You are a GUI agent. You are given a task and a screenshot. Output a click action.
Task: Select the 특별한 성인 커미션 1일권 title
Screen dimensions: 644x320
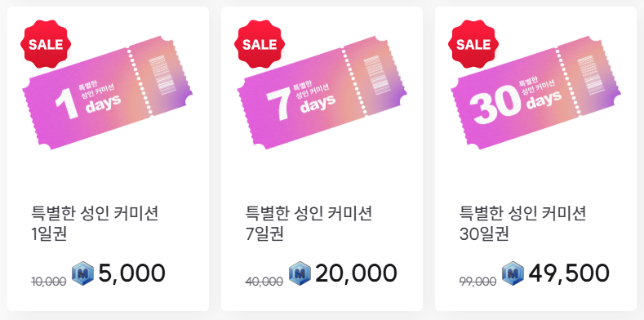pos(95,224)
